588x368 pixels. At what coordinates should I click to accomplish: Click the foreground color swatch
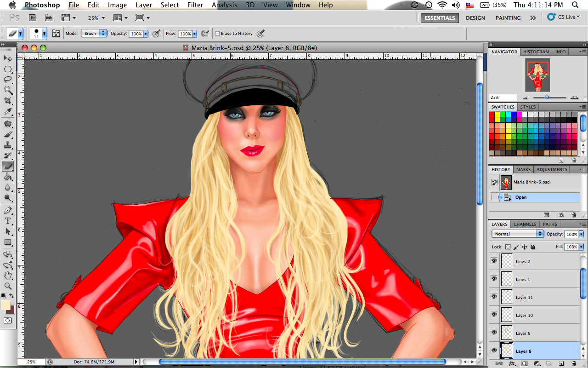[x=6, y=305]
